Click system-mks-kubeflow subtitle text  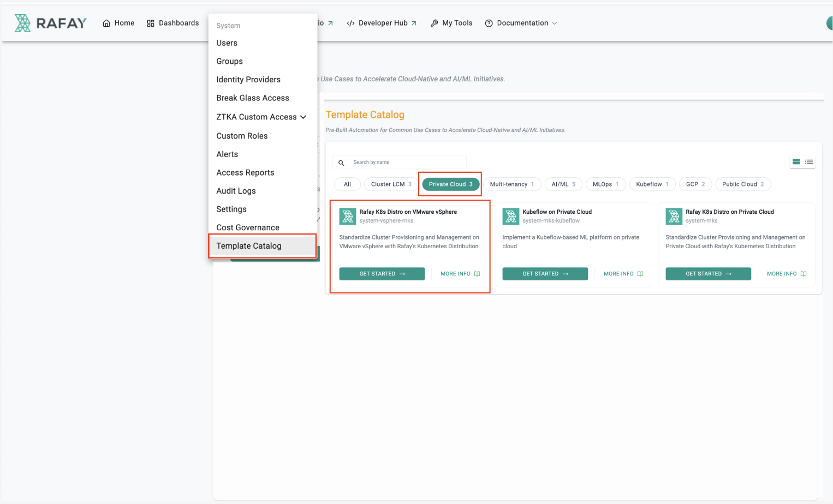coord(551,221)
